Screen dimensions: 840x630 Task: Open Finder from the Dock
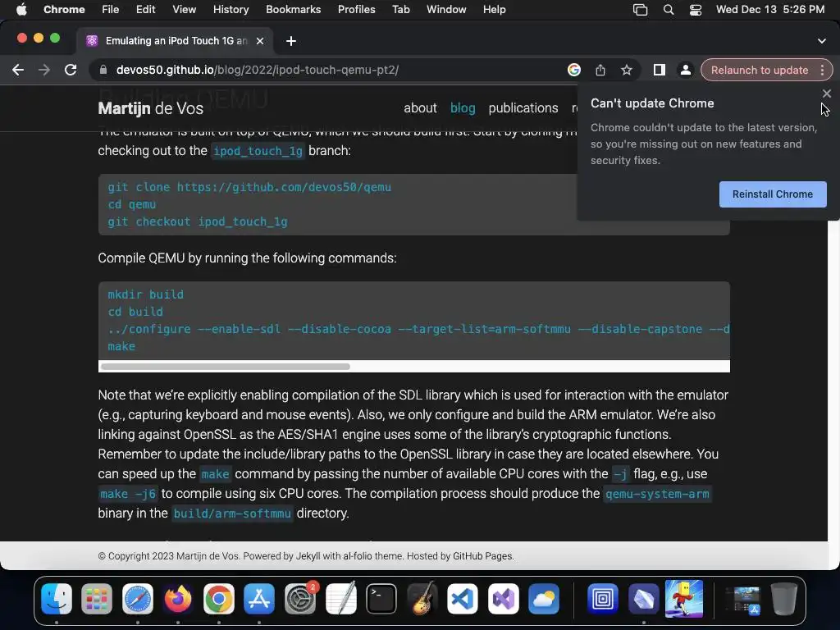[57, 598]
